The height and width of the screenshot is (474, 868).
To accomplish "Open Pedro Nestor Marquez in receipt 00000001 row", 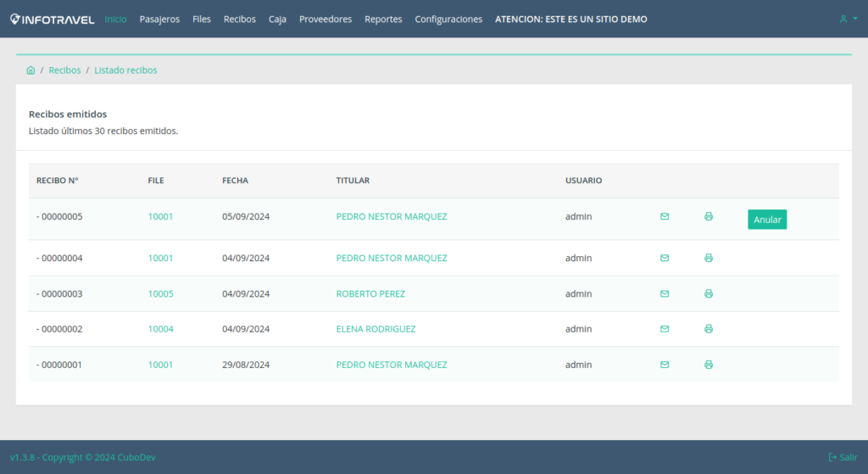I will pos(392,365).
